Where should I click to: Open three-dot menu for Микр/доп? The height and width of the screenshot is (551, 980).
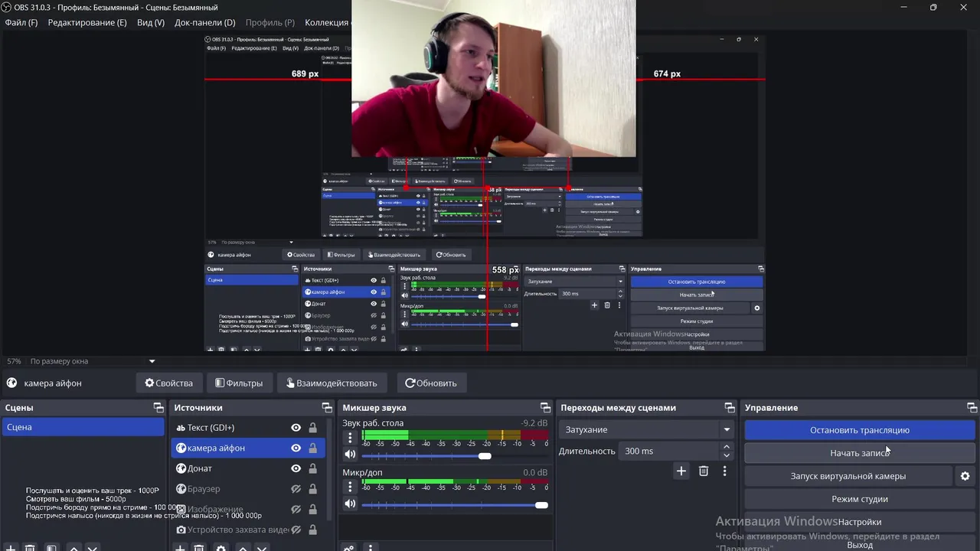(x=350, y=487)
